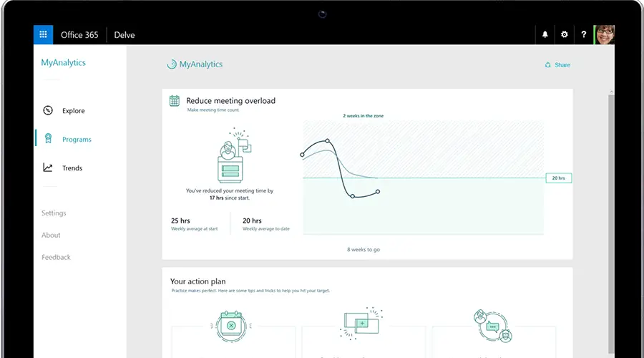This screenshot has height=358, width=644.
Task: Click the Trends line chart icon
Action: coord(48,168)
